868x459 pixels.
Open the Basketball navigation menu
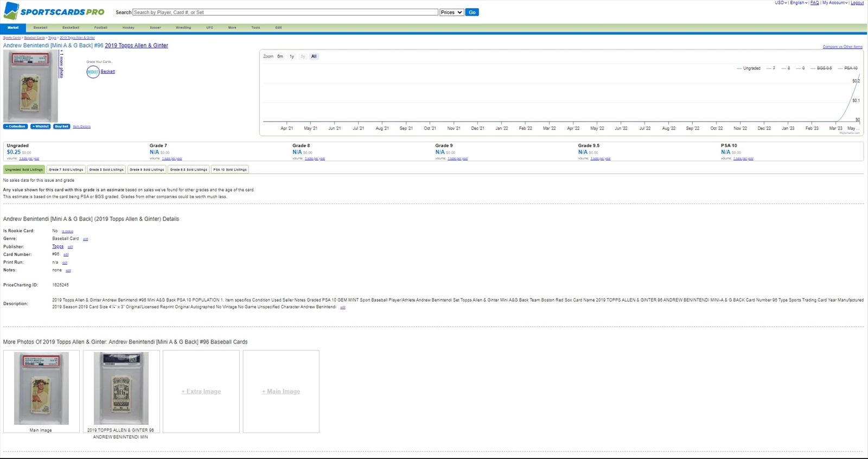tap(71, 28)
